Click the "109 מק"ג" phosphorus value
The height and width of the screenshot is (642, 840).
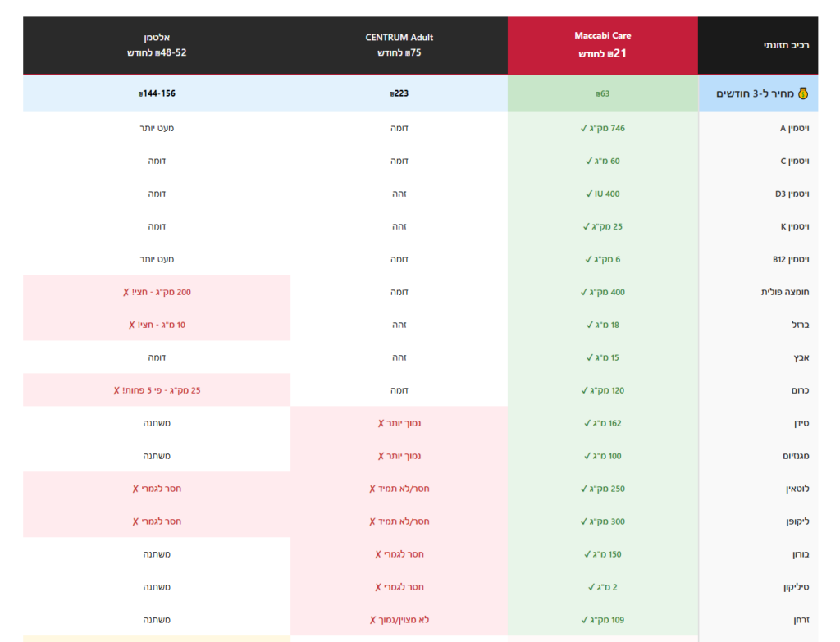[x=603, y=620]
